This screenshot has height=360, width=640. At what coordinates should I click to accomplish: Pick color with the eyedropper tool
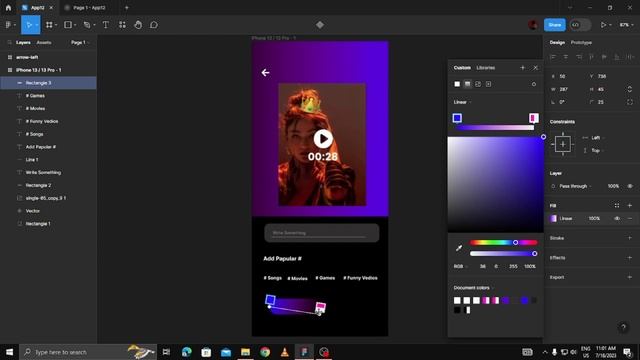[x=459, y=248]
